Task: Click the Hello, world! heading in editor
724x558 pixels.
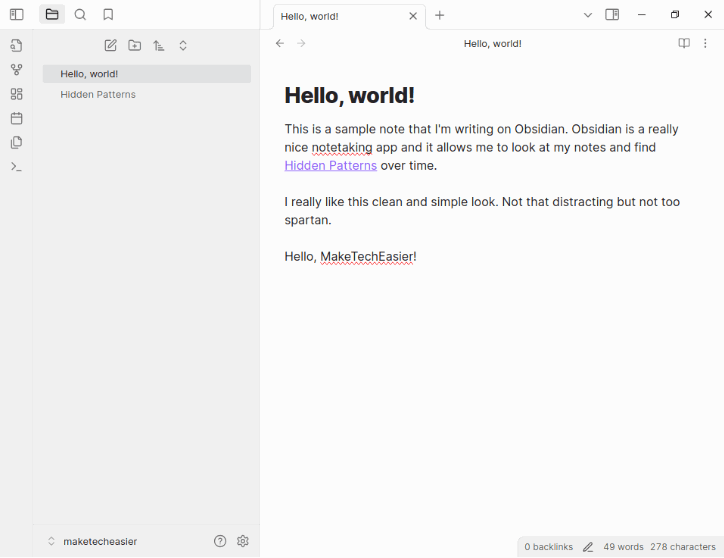Action: pyautogui.click(x=350, y=95)
